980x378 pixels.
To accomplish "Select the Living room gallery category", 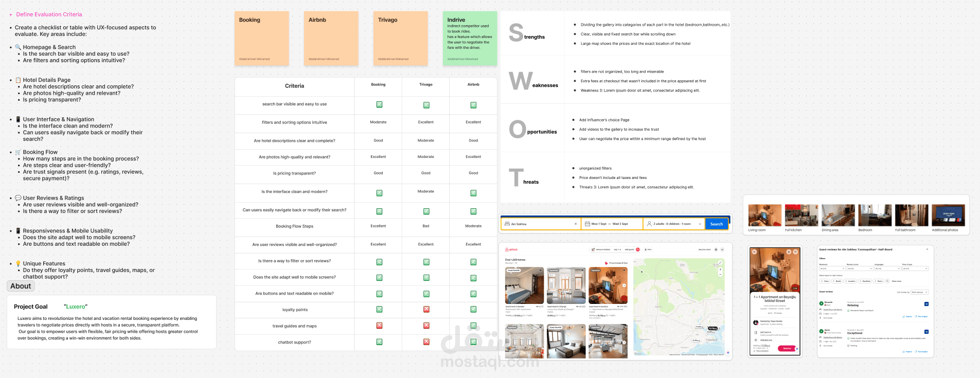I will [764, 218].
